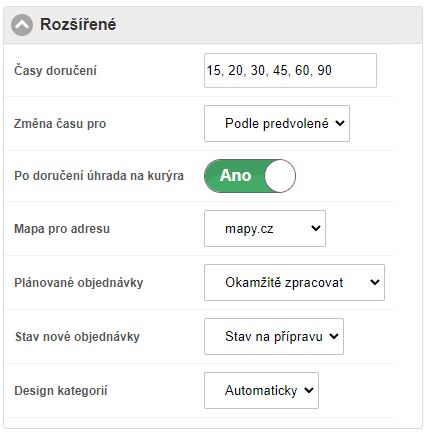Image resolution: width=433 pixels, height=439 pixels.
Task: Click the Po doručení úhrada na kurýra label
Action: [99, 176]
